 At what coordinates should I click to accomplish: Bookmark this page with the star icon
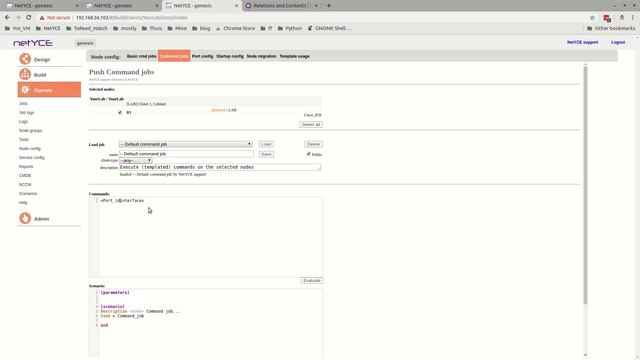(592, 18)
